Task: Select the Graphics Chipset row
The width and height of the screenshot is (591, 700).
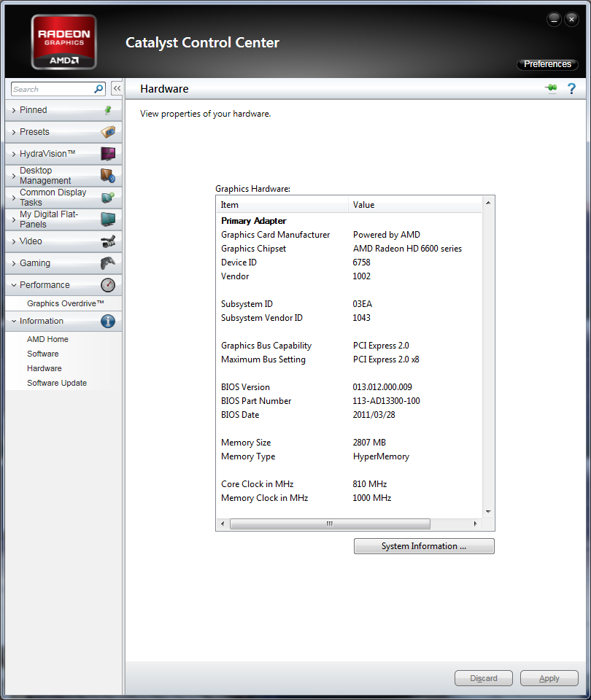Action: point(349,249)
